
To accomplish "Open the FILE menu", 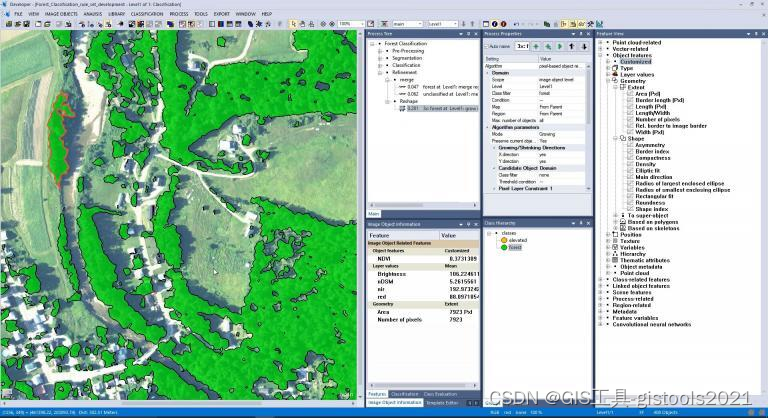I will pos(18,14).
